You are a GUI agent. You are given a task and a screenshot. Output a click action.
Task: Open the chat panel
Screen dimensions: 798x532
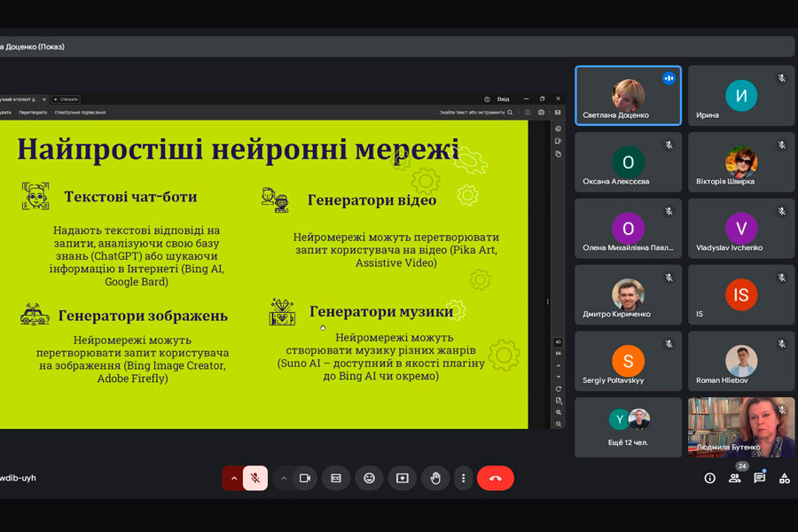click(x=759, y=478)
